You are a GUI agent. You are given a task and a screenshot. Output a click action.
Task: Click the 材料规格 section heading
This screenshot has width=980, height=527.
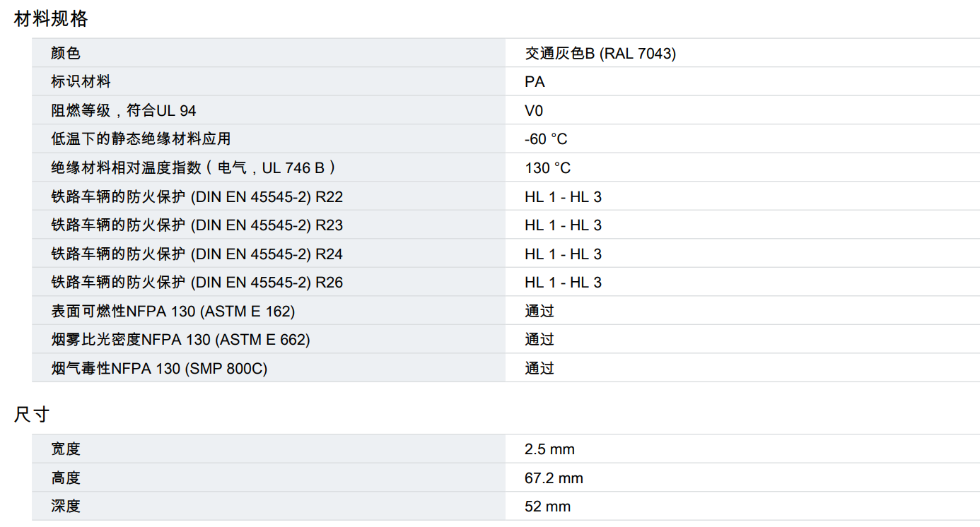pos(51,19)
